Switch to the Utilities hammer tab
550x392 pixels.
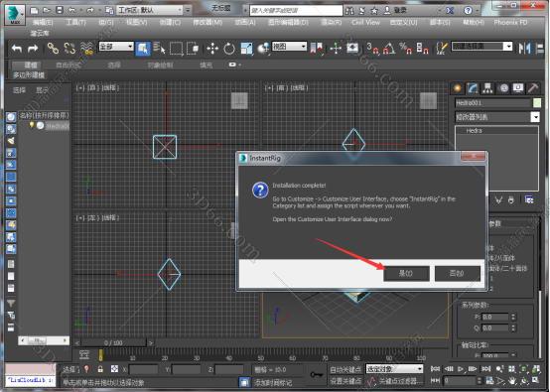coord(533,88)
